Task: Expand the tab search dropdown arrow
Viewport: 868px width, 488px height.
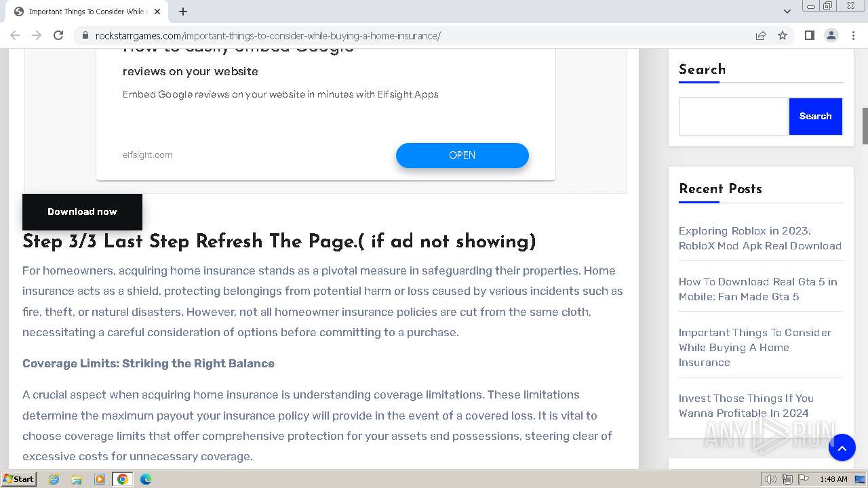Action: coord(787,12)
